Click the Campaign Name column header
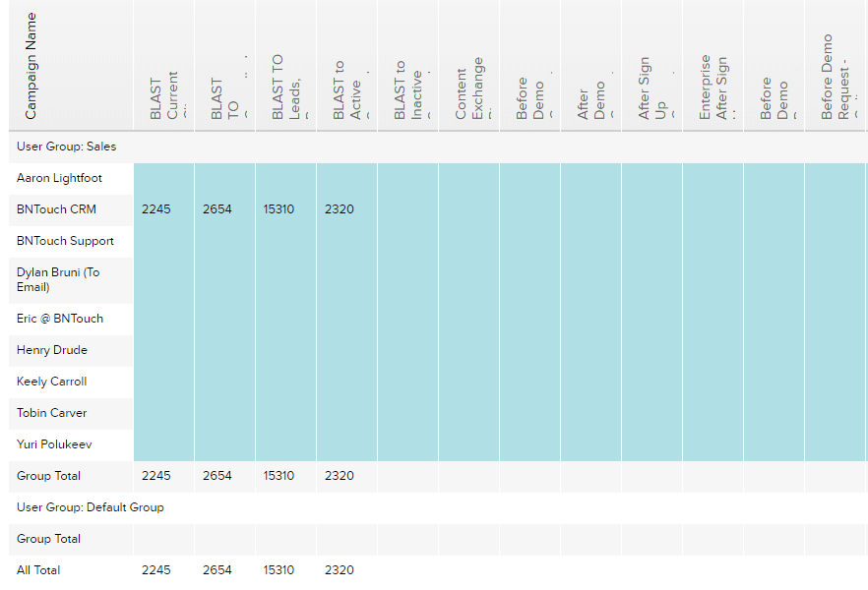 click(71, 65)
